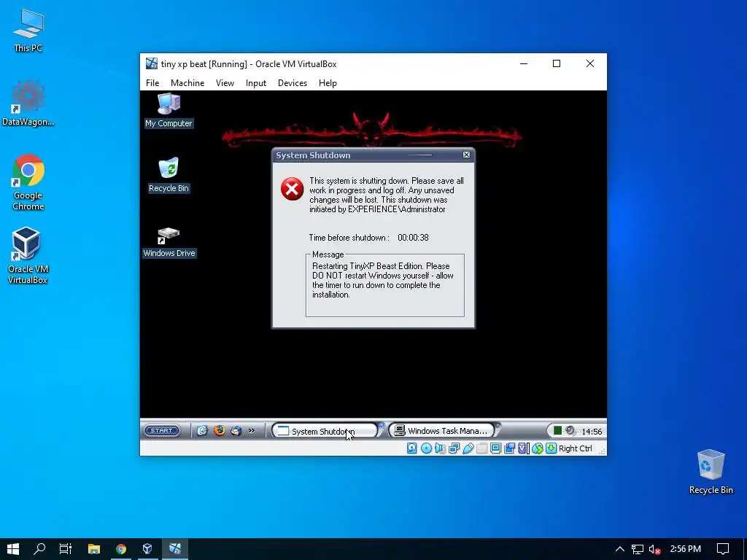The width and height of the screenshot is (747, 560).
Task: Select This PC desktop icon
Action: coord(28,31)
